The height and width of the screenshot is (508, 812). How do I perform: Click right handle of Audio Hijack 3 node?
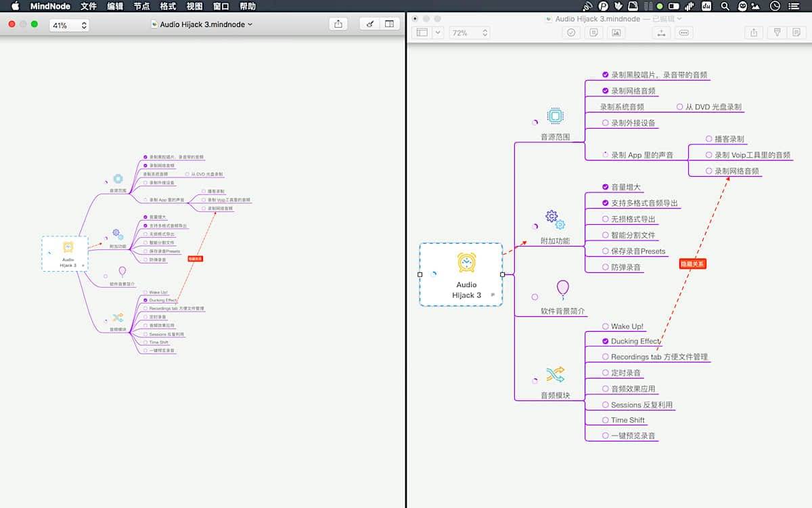click(x=502, y=274)
